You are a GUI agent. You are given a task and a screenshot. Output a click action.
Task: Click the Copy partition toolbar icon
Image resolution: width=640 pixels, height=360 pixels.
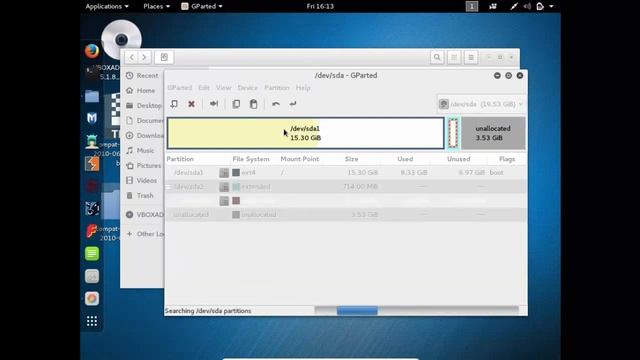[236, 104]
